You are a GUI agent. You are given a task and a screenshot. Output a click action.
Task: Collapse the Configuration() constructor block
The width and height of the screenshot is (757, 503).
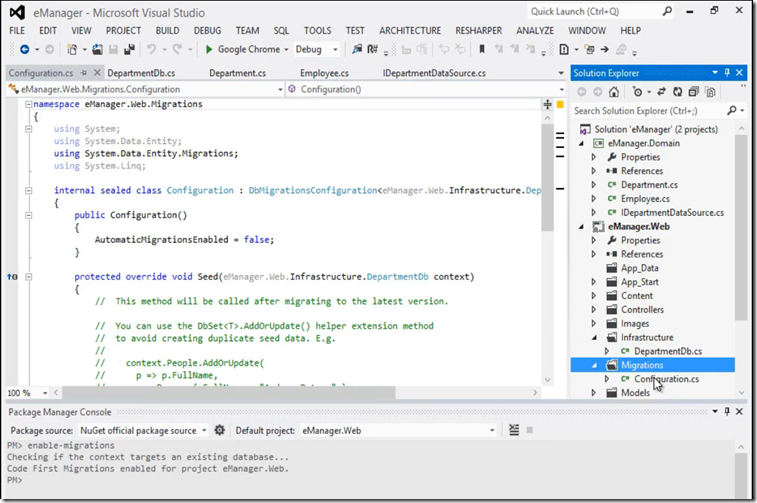click(x=28, y=215)
